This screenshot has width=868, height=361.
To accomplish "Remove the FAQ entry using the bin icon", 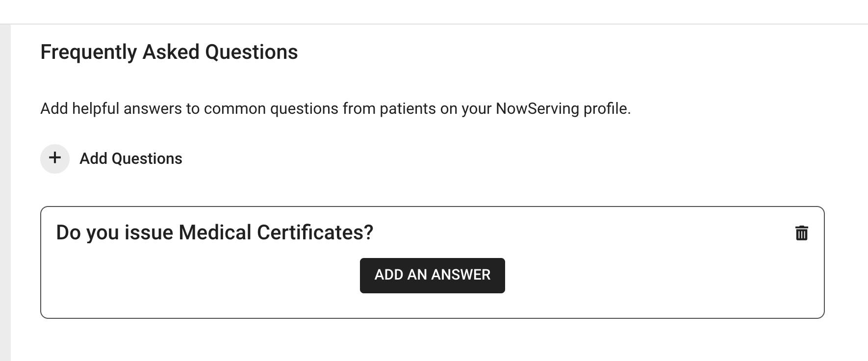I will point(801,233).
